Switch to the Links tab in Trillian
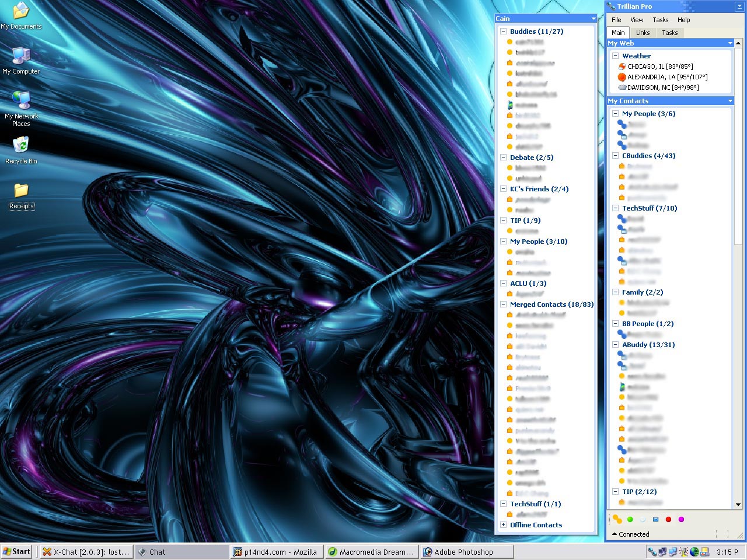Viewport: 747px width, 560px height. [x=643, y=32]
